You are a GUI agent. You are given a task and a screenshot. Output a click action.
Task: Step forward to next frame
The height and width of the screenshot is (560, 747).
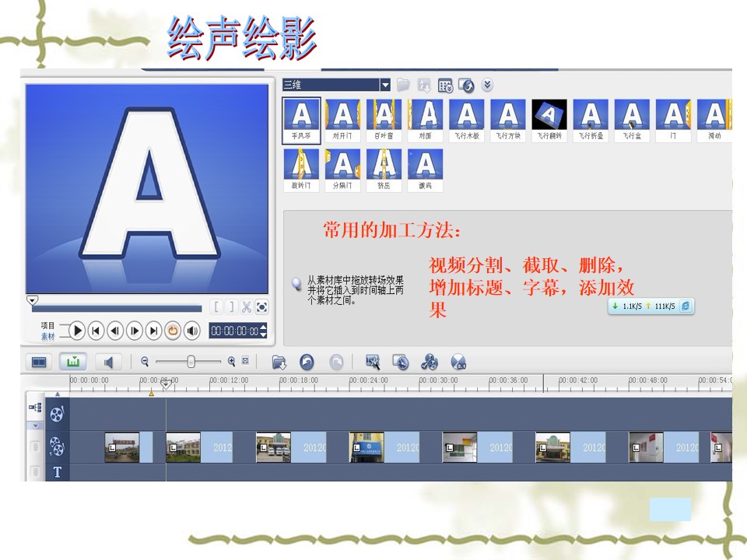[x=135, y=331]
